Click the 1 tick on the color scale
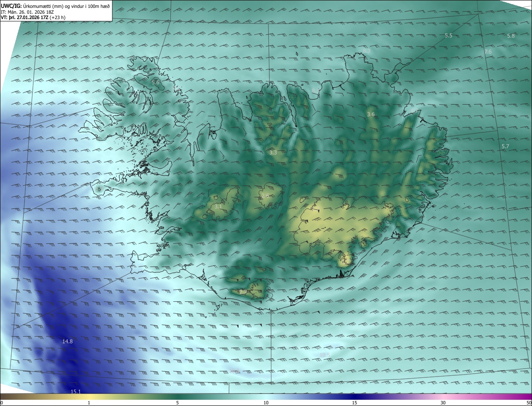The height and width of the screenshot is (406, 532). pyautogui.click(x=89, y=403)
